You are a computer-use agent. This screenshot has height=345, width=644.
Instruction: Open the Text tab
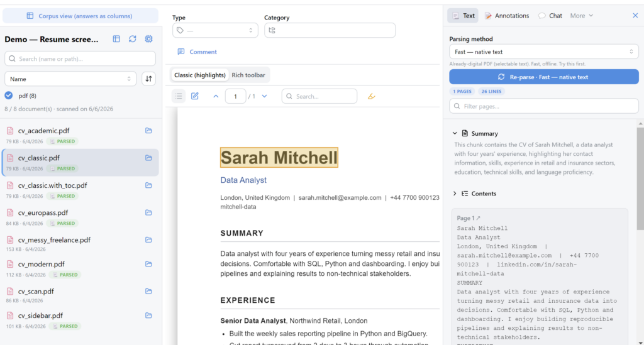(463, 16)
